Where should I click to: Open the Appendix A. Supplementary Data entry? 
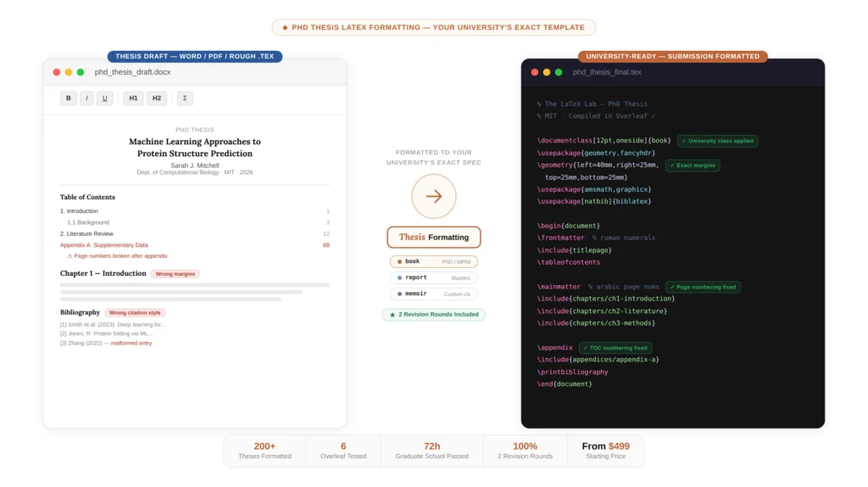(195, 245)
